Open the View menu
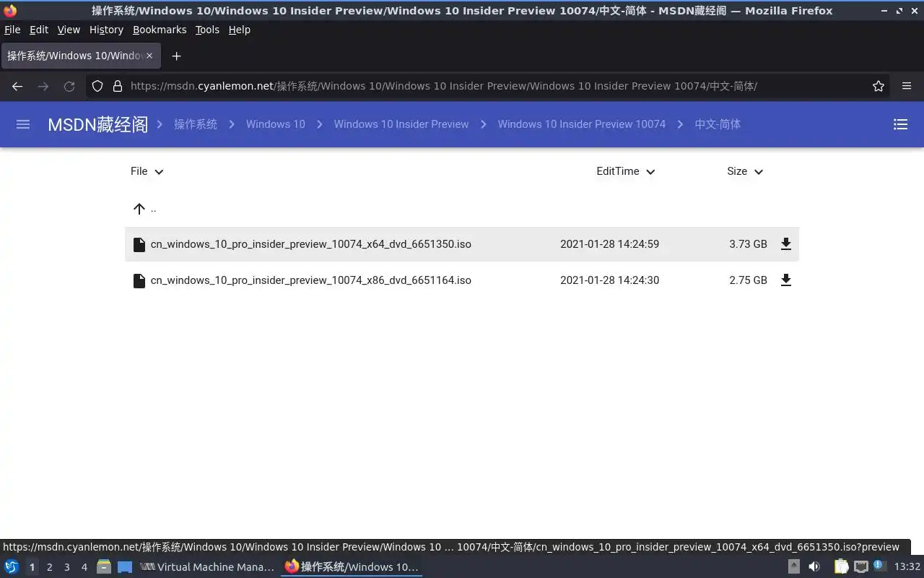The image size is (924, 578). pos(69,30)
